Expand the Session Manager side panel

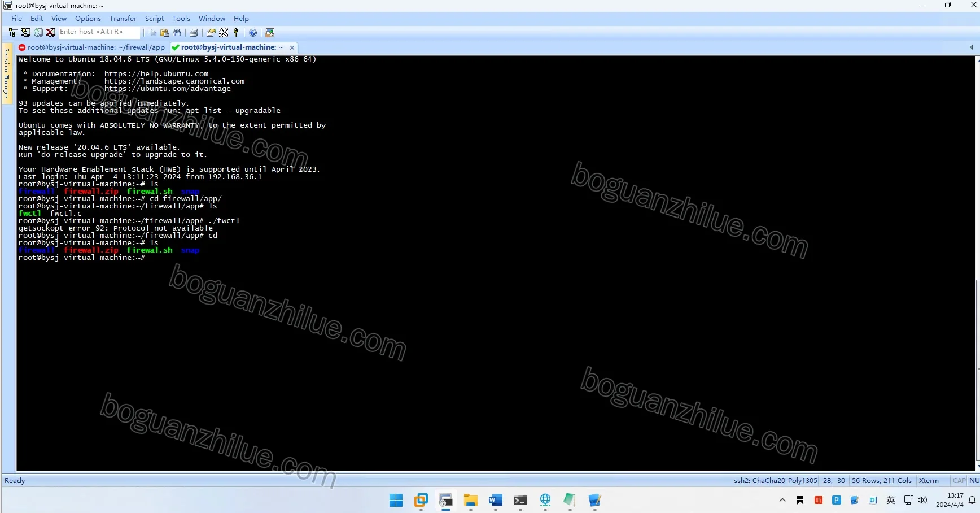(7, 73)
